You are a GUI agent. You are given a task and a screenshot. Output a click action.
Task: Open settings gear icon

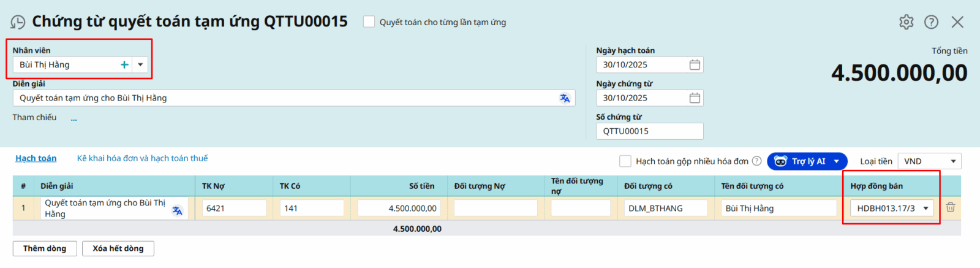pyautogui.click(x=906, y=22)
